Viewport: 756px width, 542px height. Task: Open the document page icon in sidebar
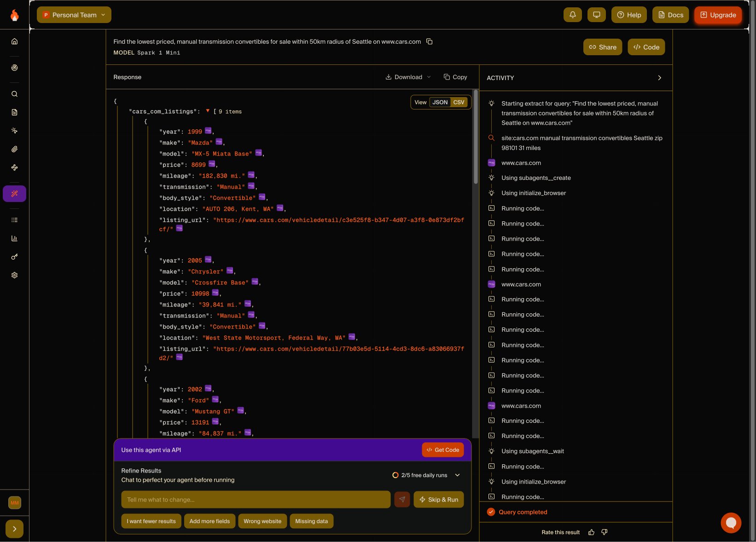14,112
